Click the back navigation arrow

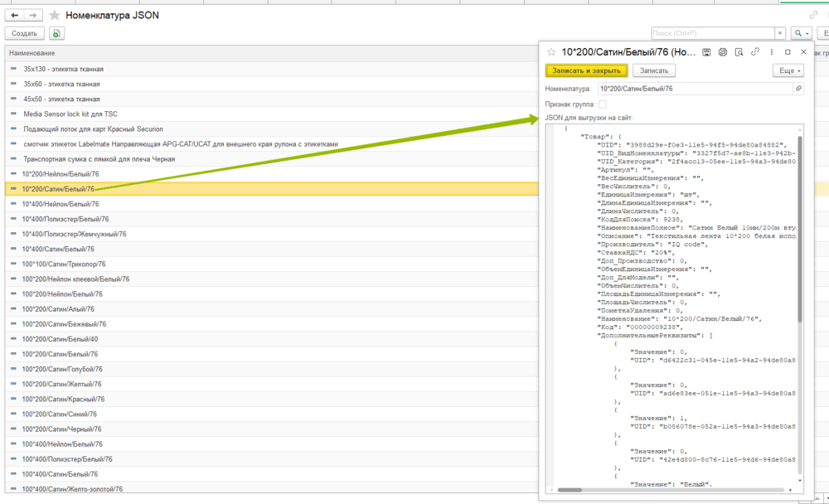14,16
